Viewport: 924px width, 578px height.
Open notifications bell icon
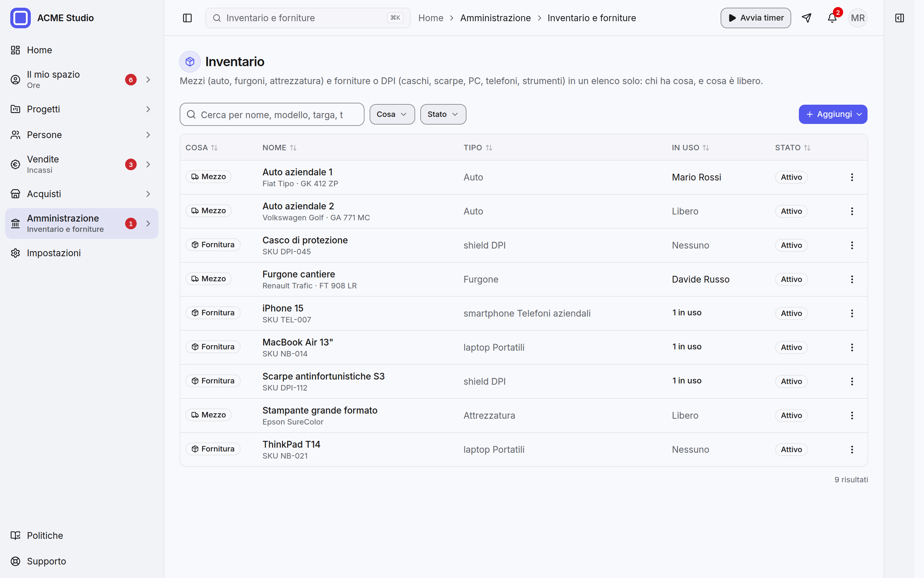coord(832,18)
